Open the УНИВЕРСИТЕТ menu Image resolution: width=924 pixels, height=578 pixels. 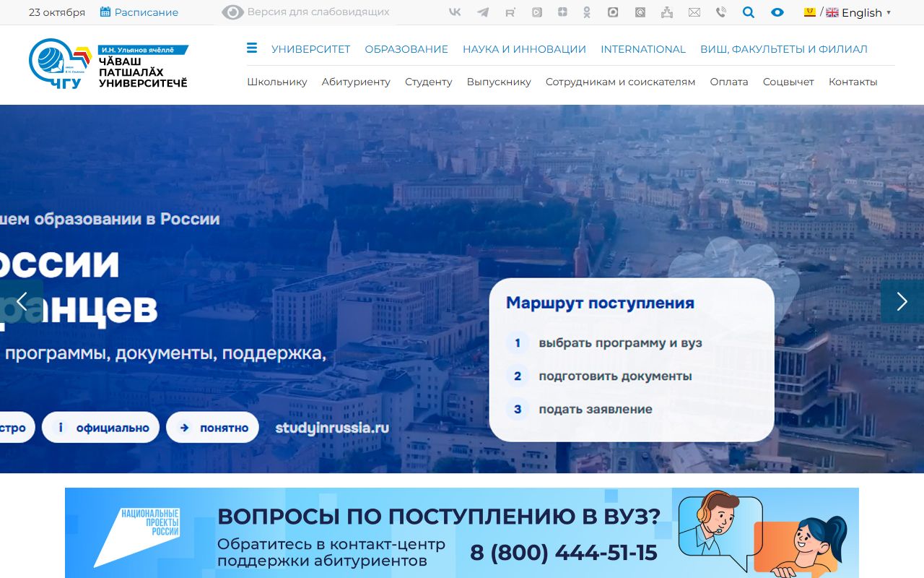pyautogui.click(x=311, y=49)
